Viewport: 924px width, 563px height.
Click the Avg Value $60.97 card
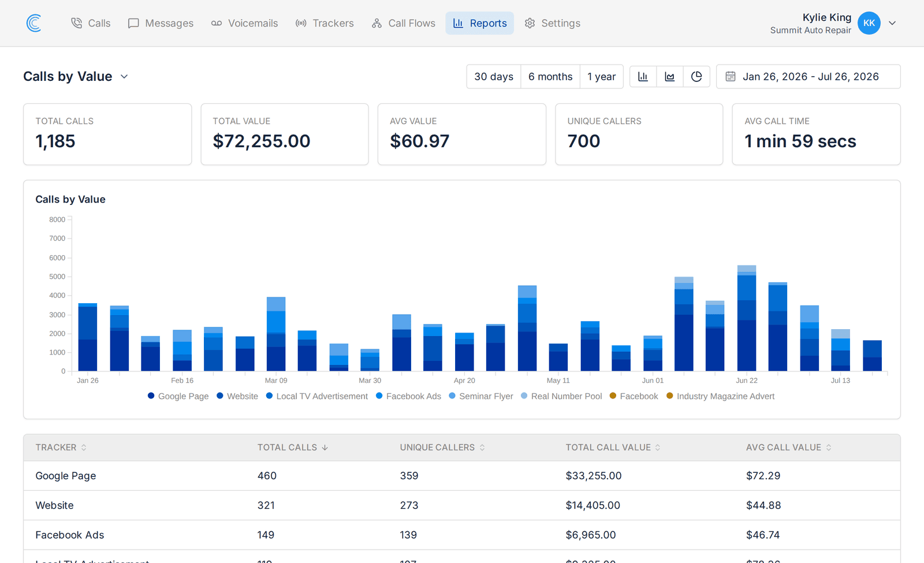(x=462, y=135)
